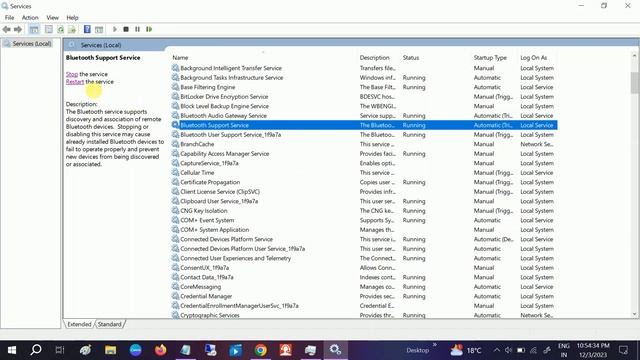Sort by the Status column header
Image resolution: width=640 pixels, height=360 pixels.
tap(411, 58)
